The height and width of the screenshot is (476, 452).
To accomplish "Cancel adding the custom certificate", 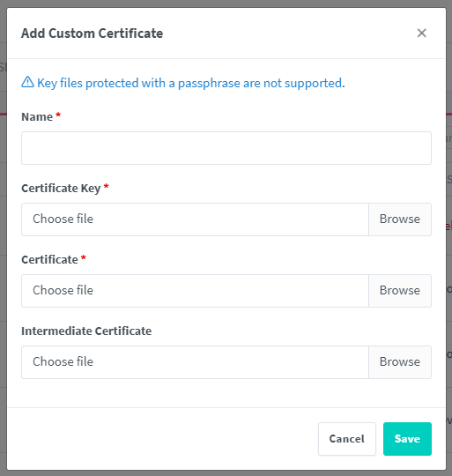I will click(x=347, y=439).
